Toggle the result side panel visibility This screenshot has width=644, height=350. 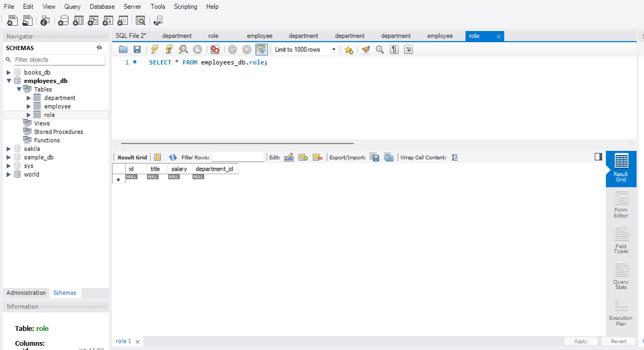pyautogui.click(x=598, y=157)
